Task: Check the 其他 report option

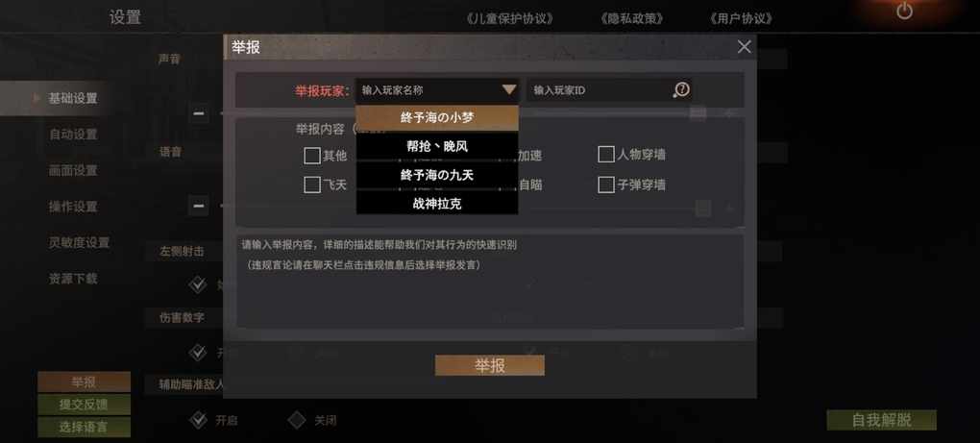Action: click(312, 156)
